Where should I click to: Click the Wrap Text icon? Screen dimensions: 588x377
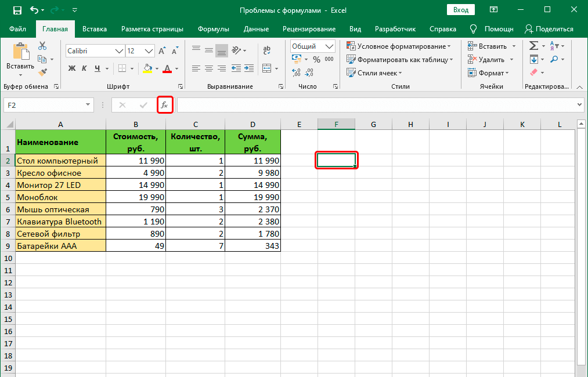point(267,50)
